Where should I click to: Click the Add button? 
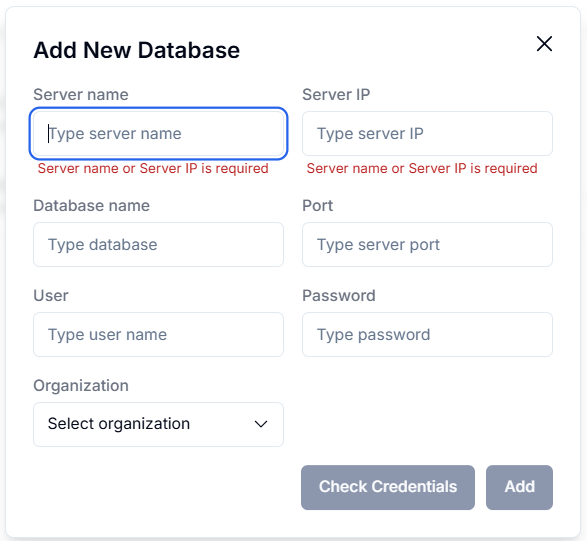point(519,487)
